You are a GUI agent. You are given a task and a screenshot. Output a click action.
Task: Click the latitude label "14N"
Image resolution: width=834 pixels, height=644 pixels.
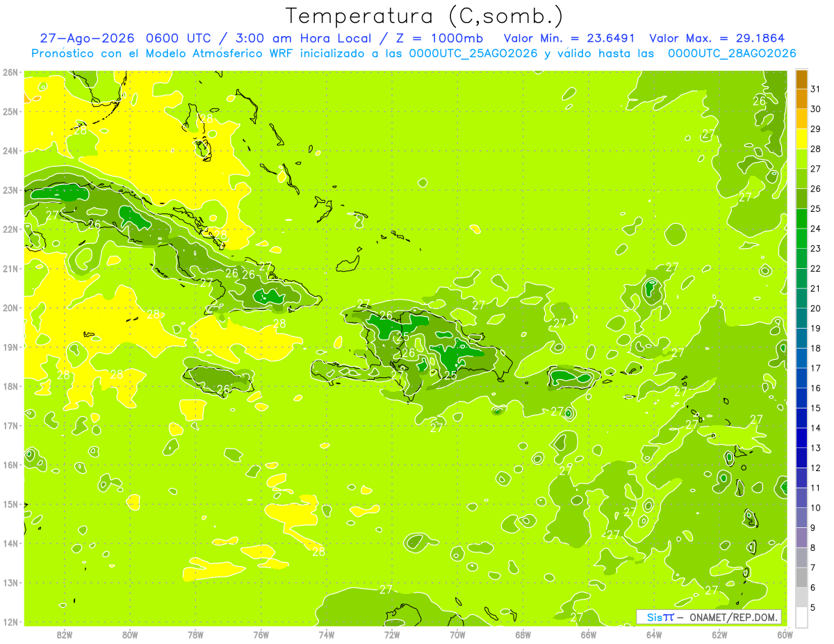pos(10,543)
